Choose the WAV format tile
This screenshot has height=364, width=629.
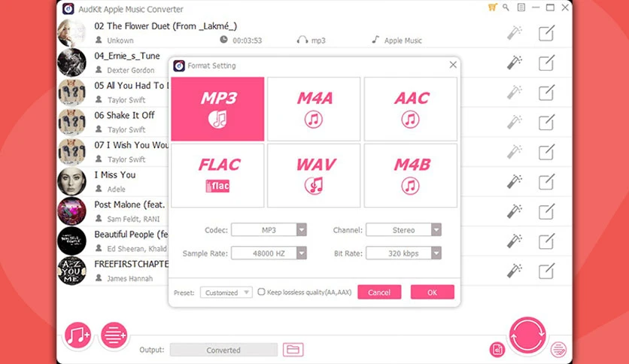tap(314, 175)
